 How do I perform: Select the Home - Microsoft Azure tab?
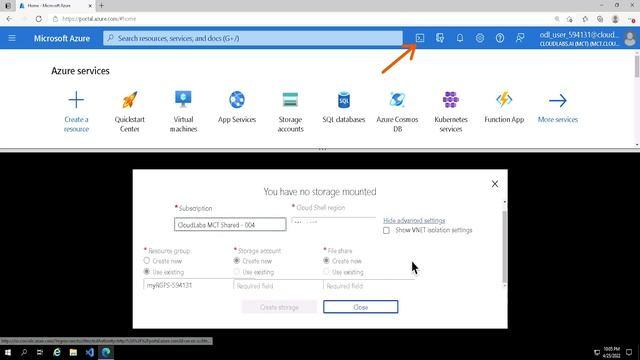pyautogui.click(x=55, y=6)
